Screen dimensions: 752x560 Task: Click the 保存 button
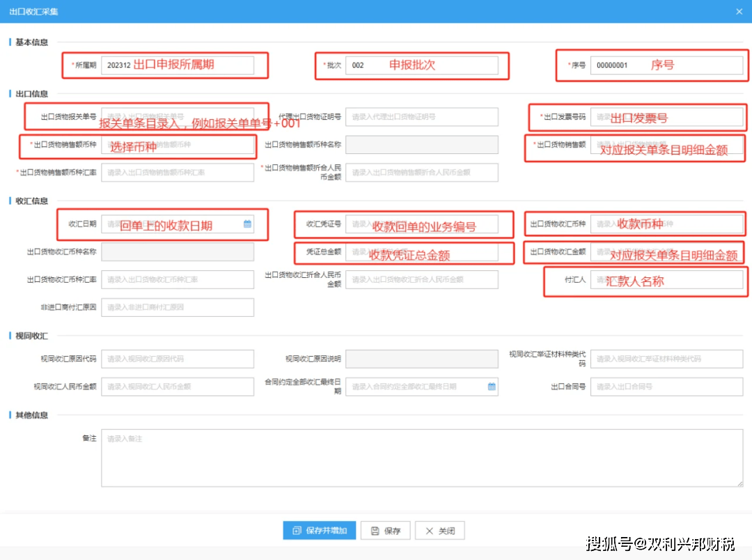pyautogui.click(x=385, y=531)
